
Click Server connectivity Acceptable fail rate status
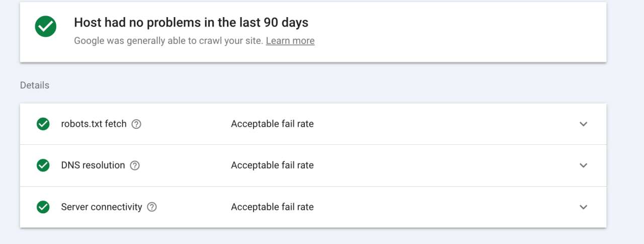(x=272, y=207)
